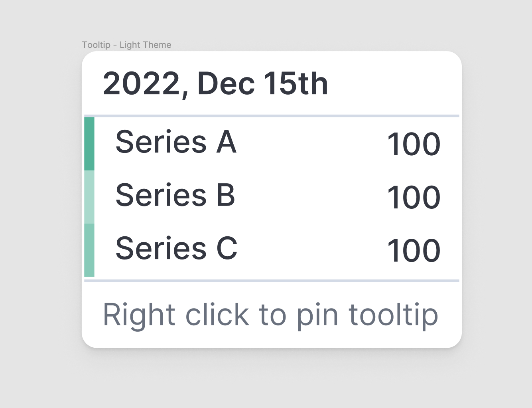Click the bottom segment of the legend strip

click(x=89, y=252)
